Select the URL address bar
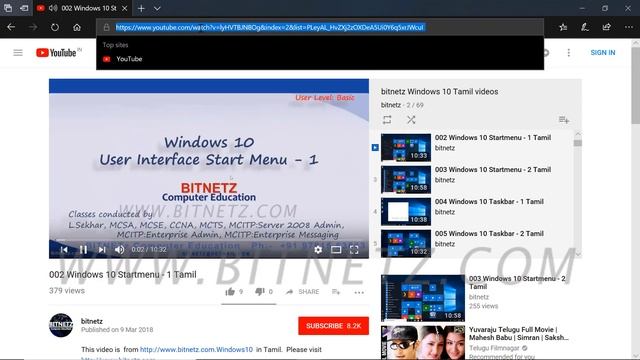 point(320,27)
